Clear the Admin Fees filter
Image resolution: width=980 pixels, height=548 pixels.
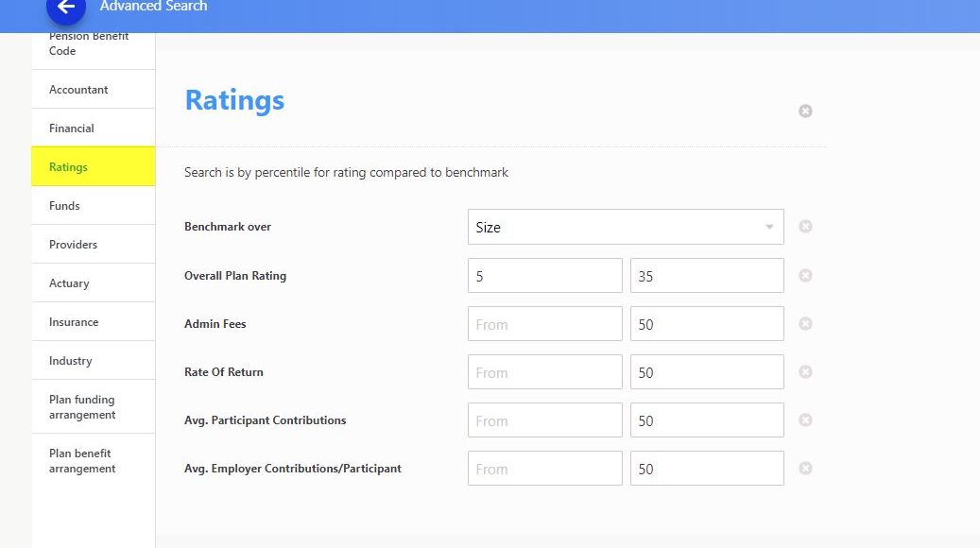coord(805,323)
